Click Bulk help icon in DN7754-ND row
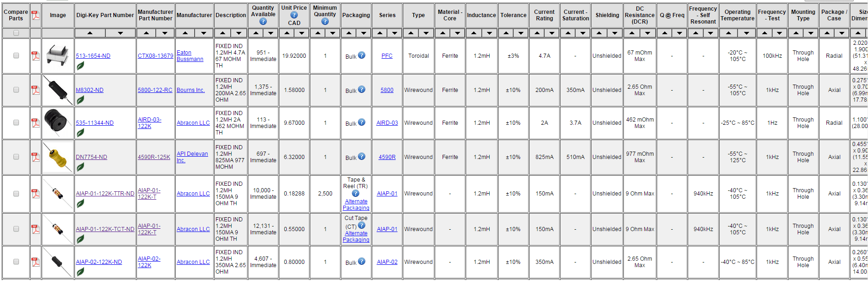 pos(362,156)
